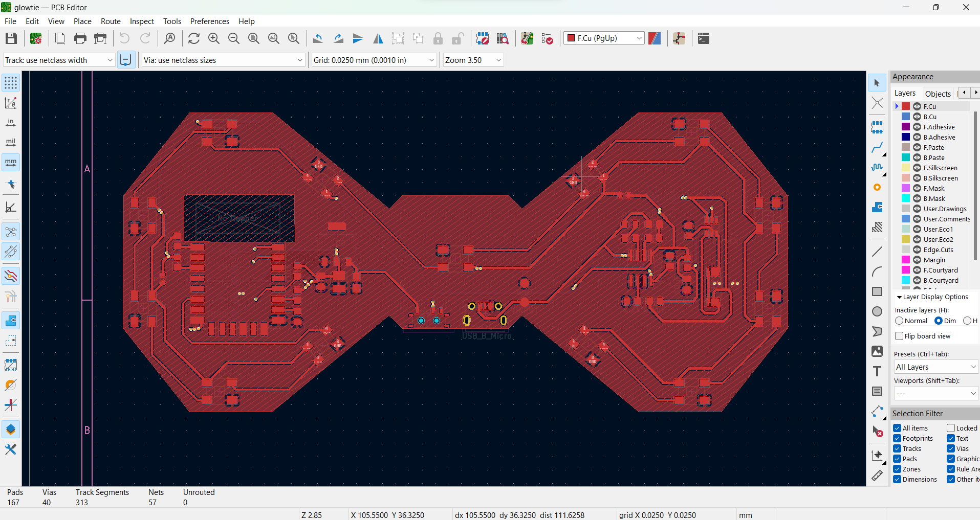The image size is (980, 520).
Task: Open the F.Cu active layer selector
Action: pyautogui.click(x=604, y=38)
